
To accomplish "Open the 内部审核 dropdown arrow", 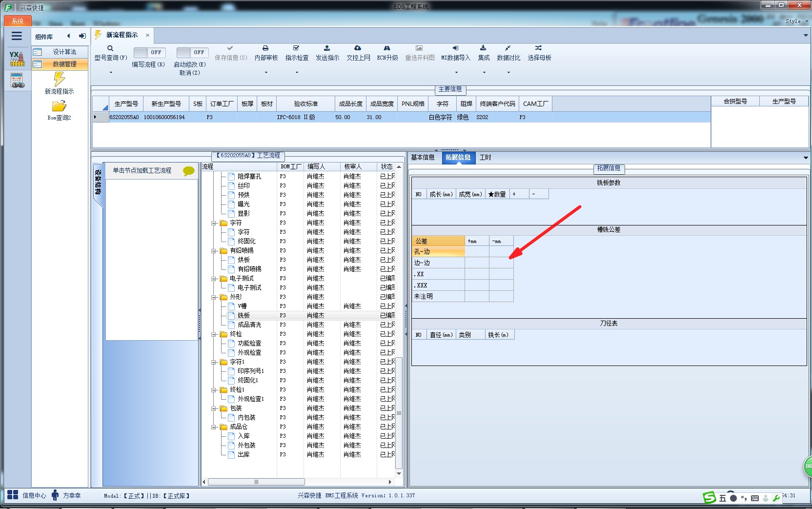I will tap(266, 73).
